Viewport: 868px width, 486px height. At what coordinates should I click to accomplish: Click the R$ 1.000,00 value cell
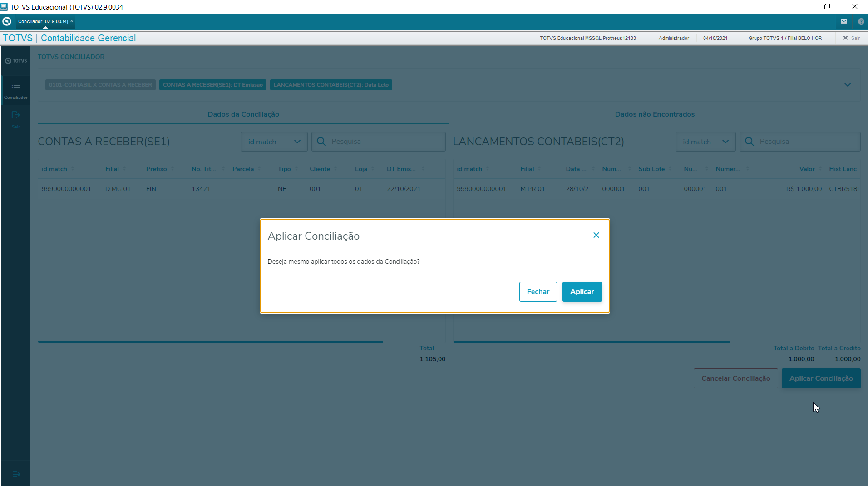pyautogui.click(x=804, y=189)
